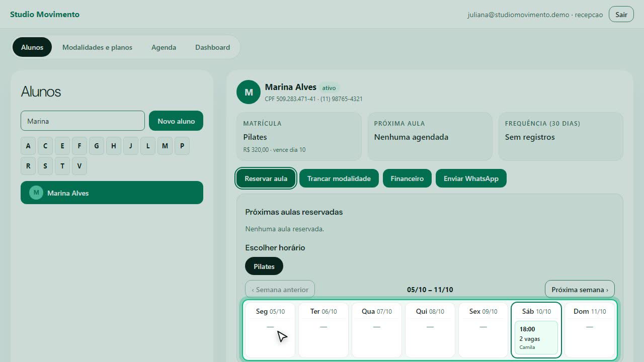Filter students by letter A
This screenshot has height=362, width=644.
point(28,146)
